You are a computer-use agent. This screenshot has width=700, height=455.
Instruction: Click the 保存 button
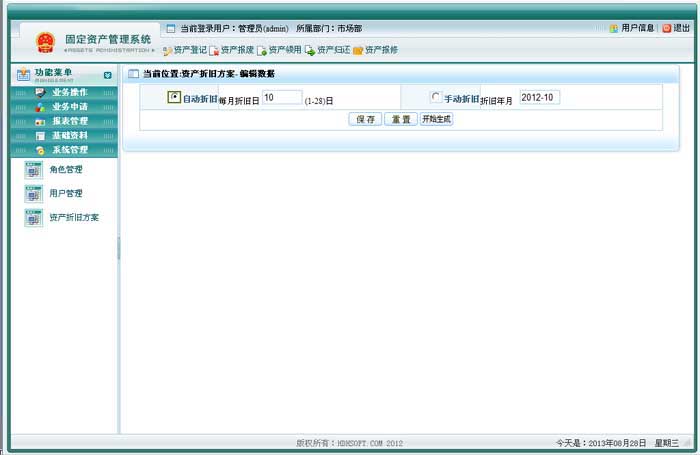[x=365, y=119]
